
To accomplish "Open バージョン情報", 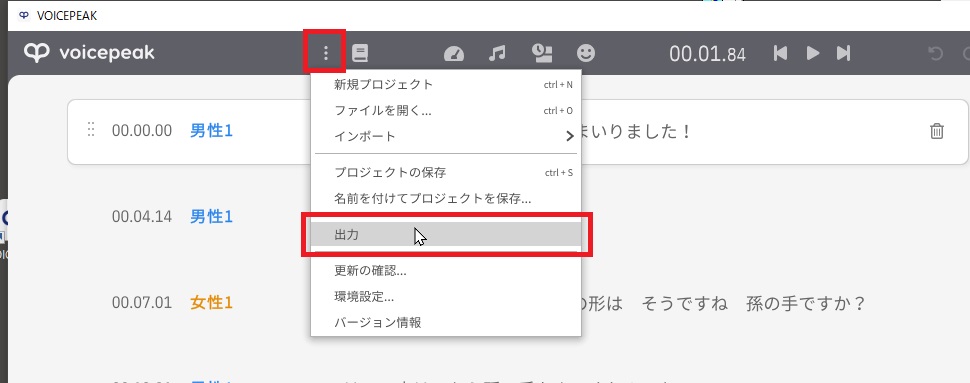I will point(445,322).
